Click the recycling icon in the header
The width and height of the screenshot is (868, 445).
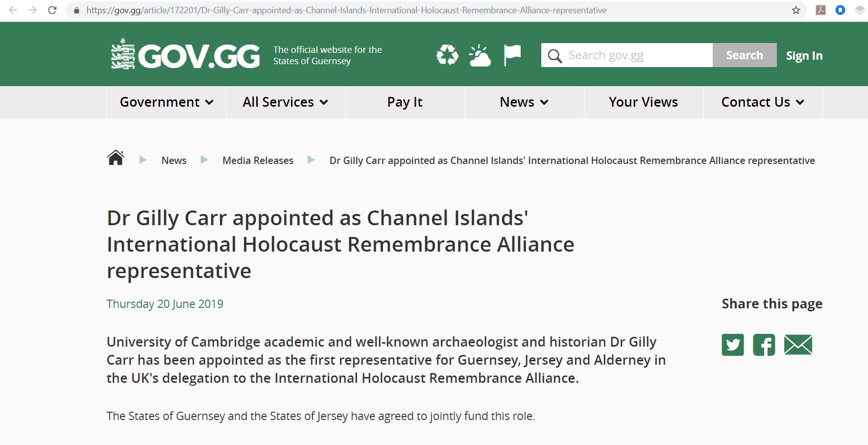[x=447, y=55]
